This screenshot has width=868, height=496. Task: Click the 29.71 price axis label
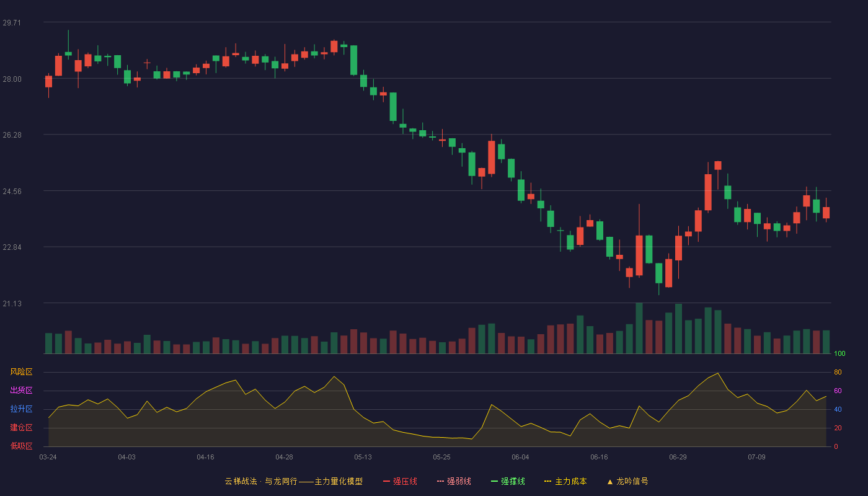click(12, 23)
